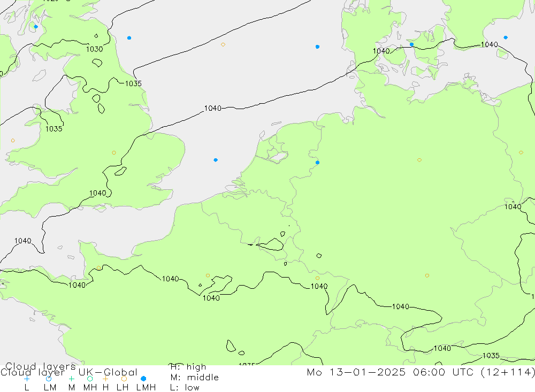Click the 1035 isobar label over the Irish Sea
Image resolution: width=535 pixels, height=392 pixels.
click(54, 129)
